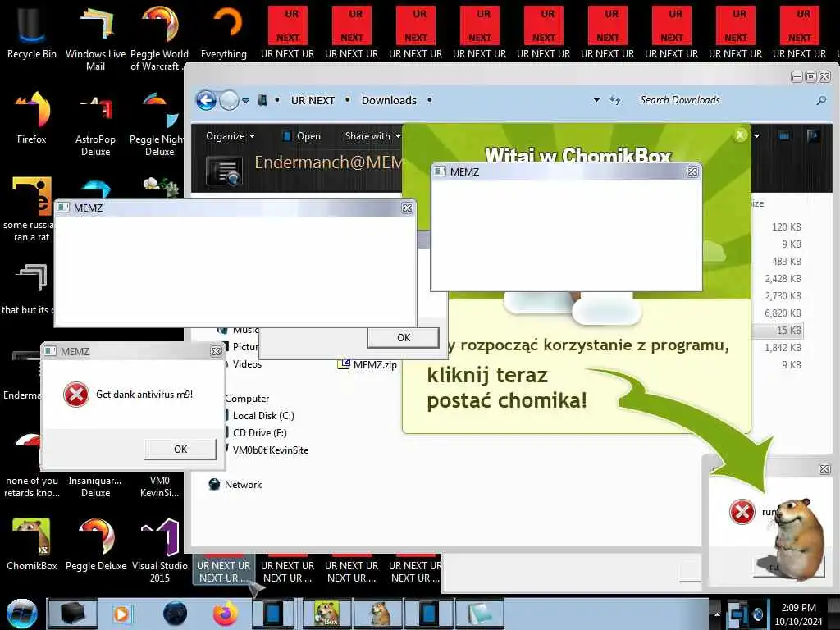Click the dark globe taskbar icon
Viewport: 840px width, 630px height.
[x=175, y=614]
